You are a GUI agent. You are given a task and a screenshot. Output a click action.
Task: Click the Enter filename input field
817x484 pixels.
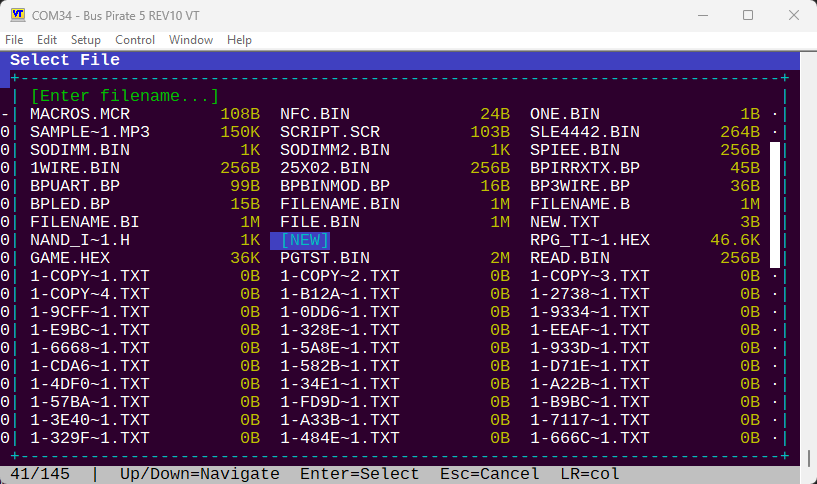(125, 96)
